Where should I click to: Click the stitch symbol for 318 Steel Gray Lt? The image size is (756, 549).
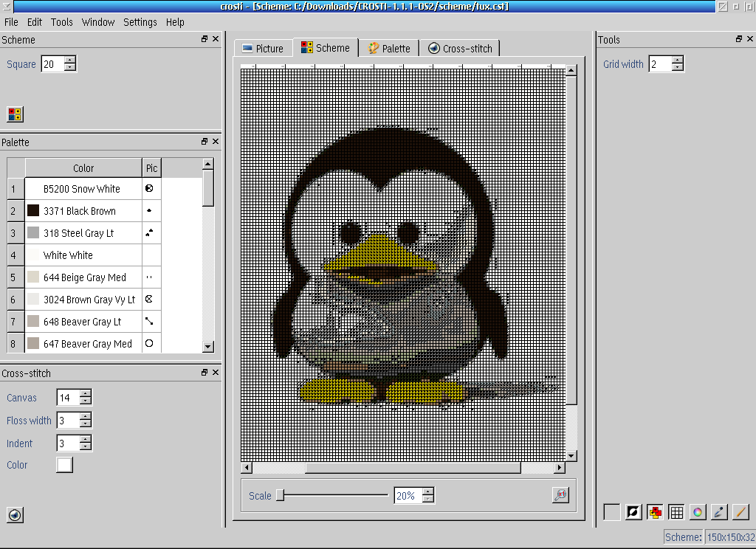(149, 232)
